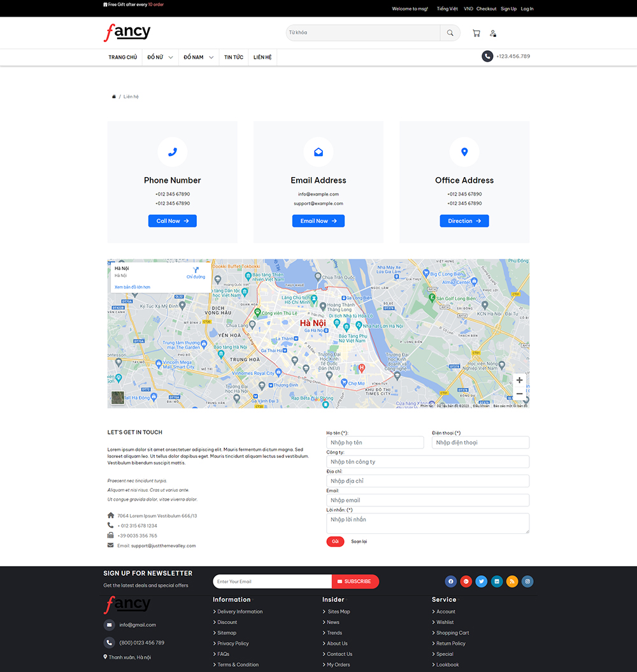Viewport: 637px width, 672px height.
Task: Subscribe to the newsletter
Action: coord(355,581)
